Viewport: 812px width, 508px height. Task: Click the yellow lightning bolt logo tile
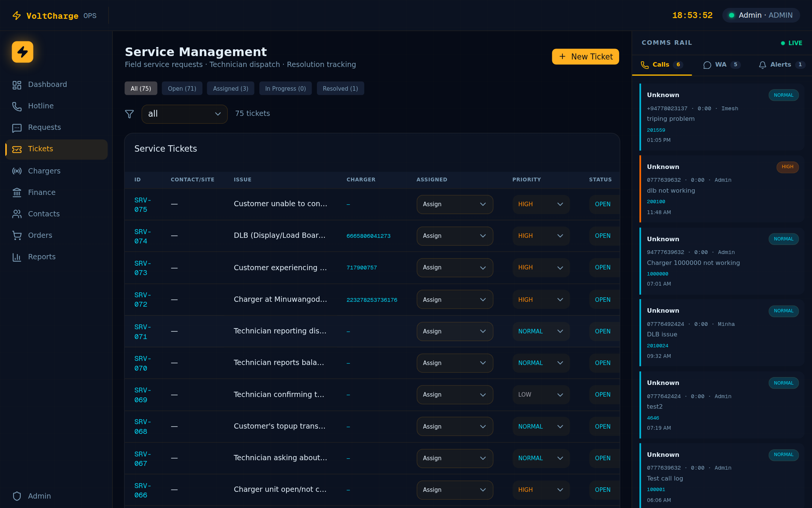click(23, 52)
